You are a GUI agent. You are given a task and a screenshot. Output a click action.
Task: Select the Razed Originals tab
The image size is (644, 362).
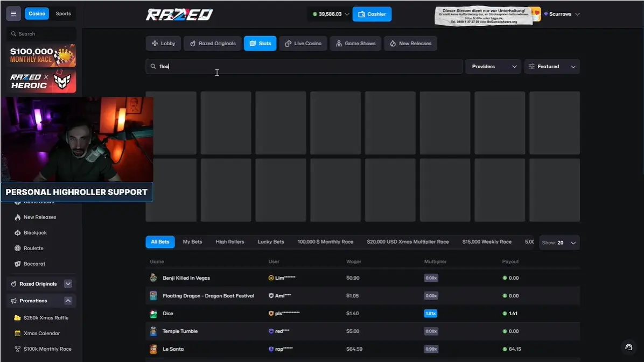coord(212,44)
